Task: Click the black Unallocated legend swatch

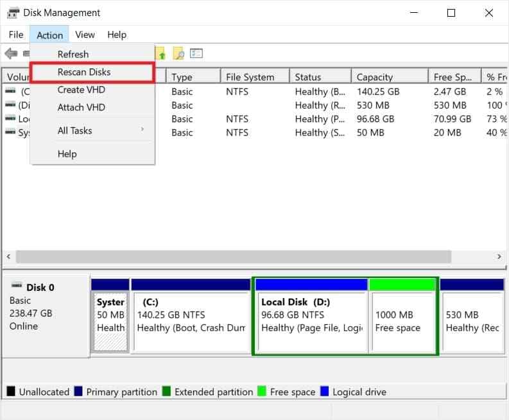Action: click(x=11, y=391)
